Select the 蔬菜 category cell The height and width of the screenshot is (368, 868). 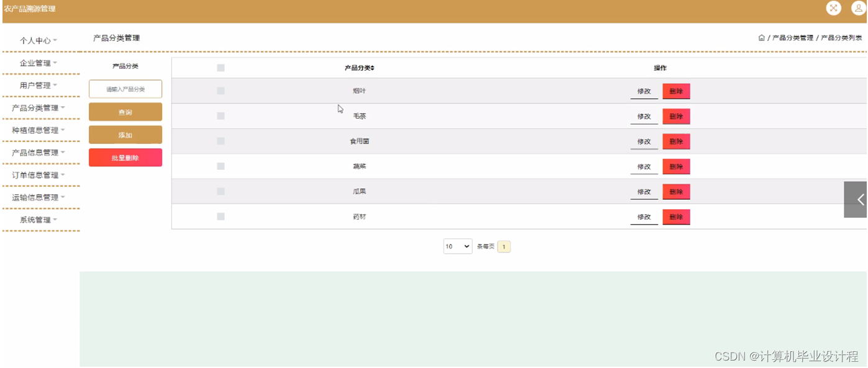coord(359,167)
